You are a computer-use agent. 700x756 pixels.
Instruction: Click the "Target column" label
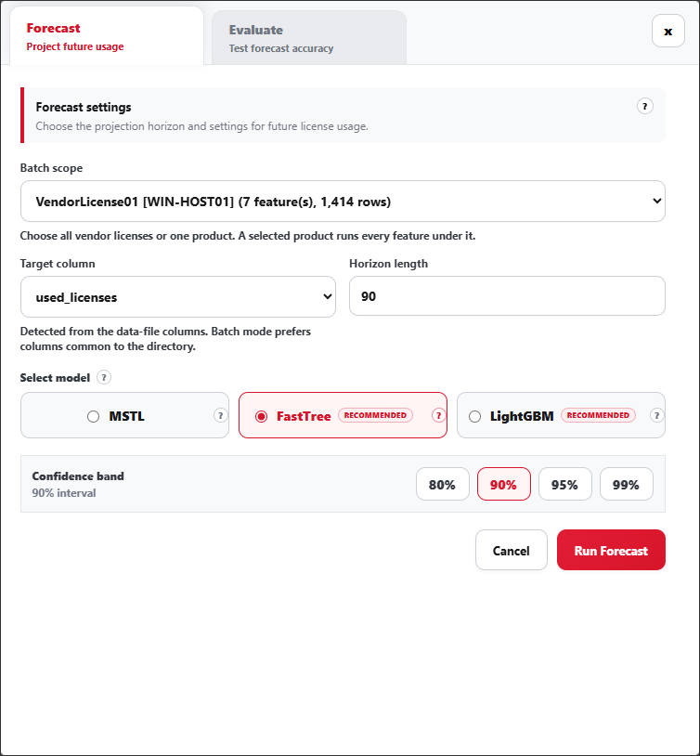click(58, 264)
